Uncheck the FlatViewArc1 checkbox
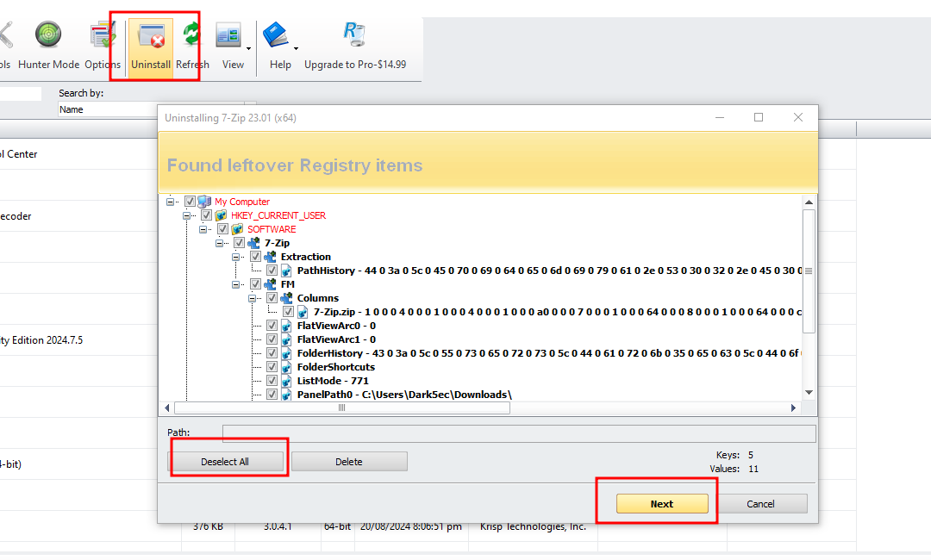The image size is (931, 560). tap(272, 339)
